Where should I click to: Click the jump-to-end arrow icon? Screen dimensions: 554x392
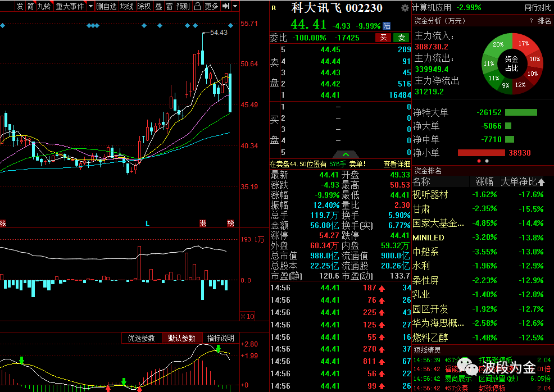click(x=226, y=6)
